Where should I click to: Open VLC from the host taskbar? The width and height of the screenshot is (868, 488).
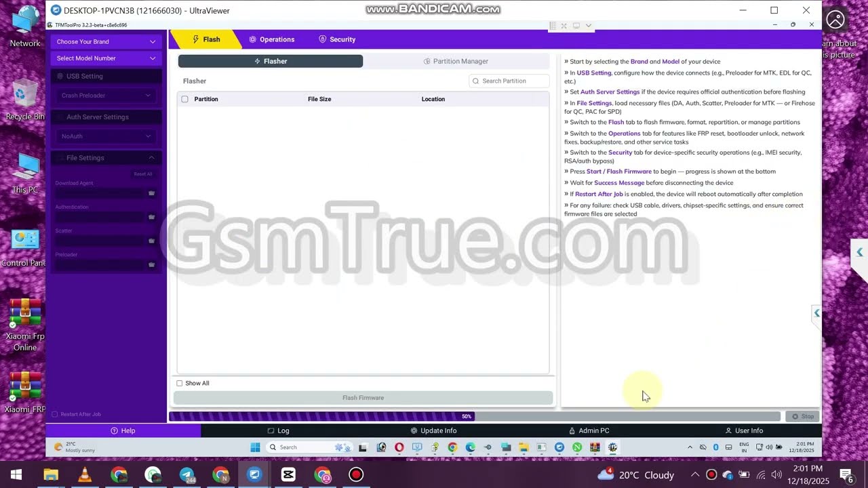click(x=85, y=474)
